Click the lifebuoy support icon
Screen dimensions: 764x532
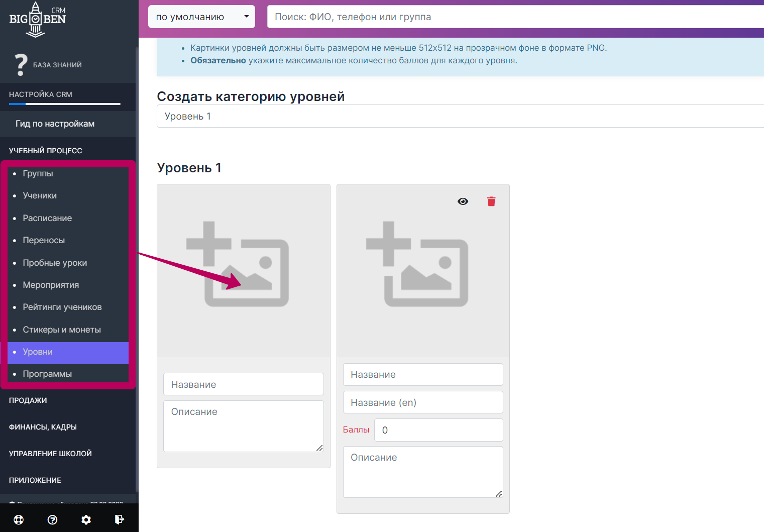point(19,519)
